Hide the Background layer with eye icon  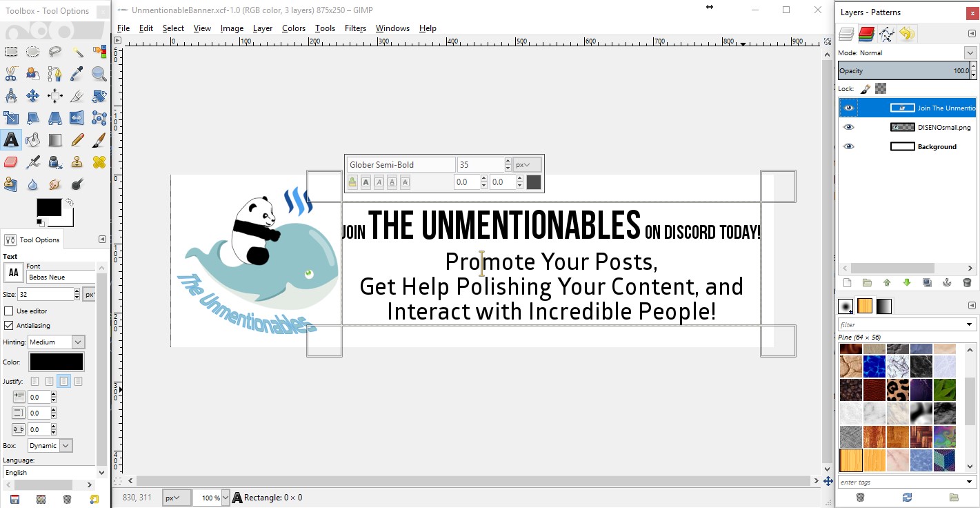click(849, 146)
